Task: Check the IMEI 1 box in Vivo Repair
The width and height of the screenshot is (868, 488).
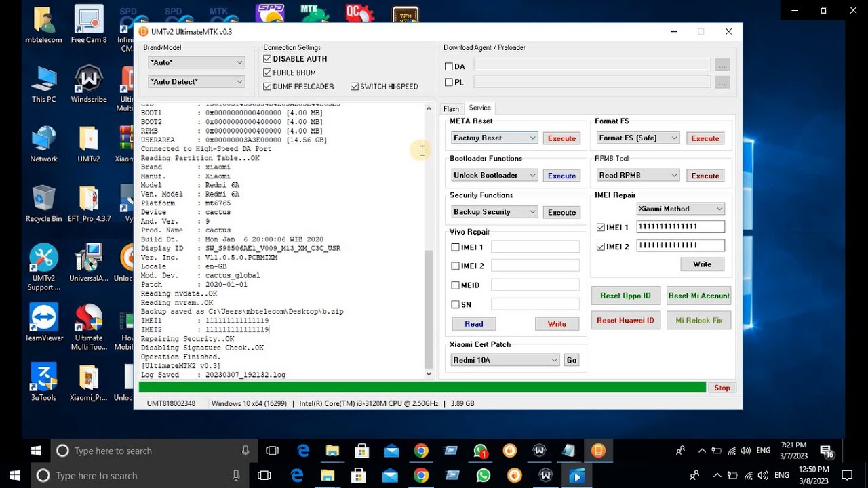Action: click(x=456, y=247)
